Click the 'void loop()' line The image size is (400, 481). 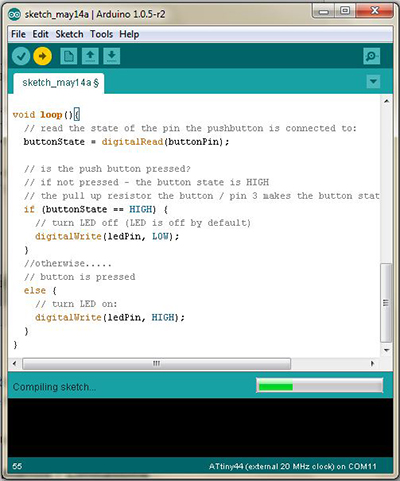coord(46,115)
